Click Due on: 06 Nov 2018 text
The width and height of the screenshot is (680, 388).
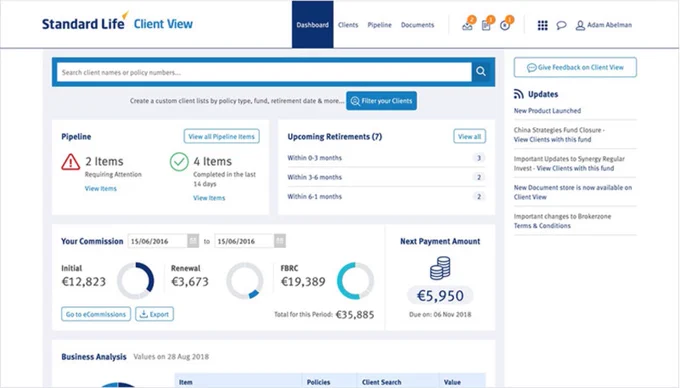[x=440, y=314]
